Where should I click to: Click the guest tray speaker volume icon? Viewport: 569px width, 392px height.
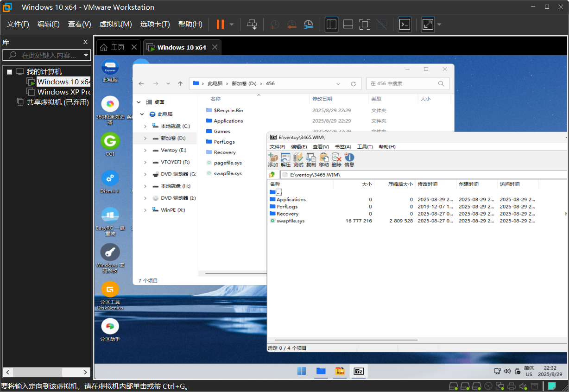(507, 371)
